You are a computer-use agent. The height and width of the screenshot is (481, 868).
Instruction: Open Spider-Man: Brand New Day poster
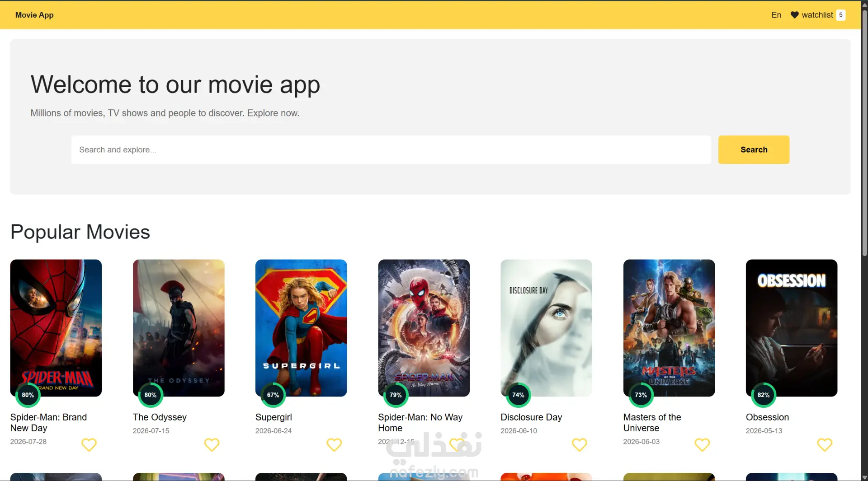(x=56, y=328)
